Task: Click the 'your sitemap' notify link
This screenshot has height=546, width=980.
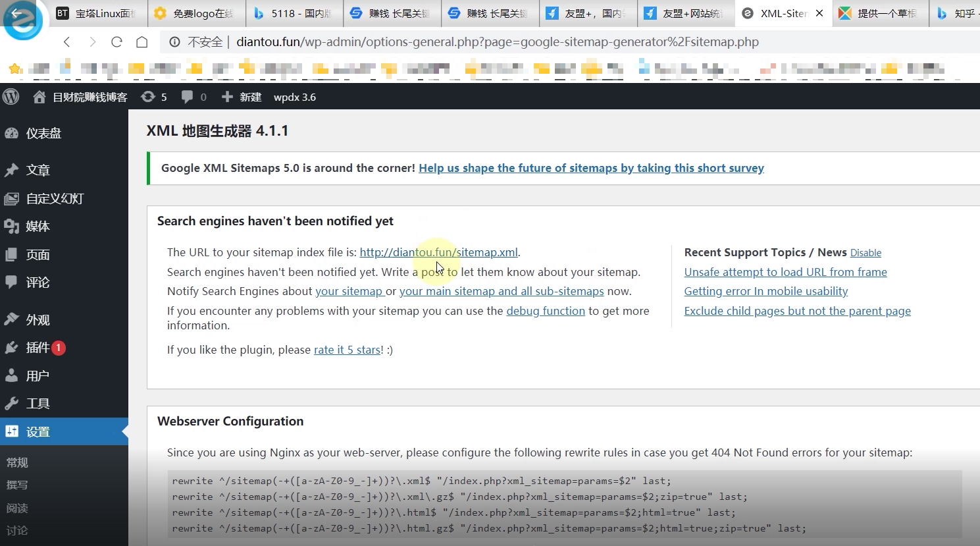Action: [x=349, y=291]
